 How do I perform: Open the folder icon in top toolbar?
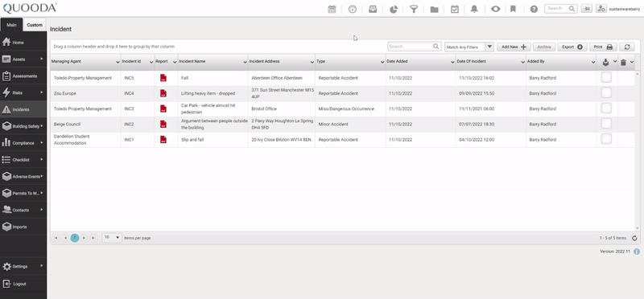tap(434, 9)
